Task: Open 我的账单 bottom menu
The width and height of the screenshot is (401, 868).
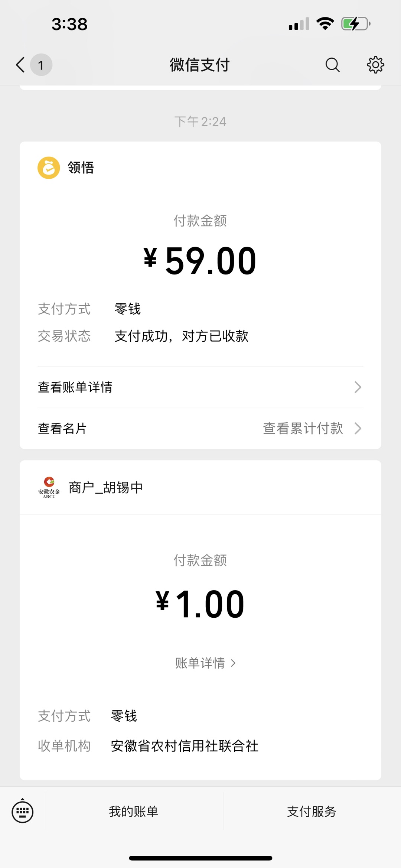Action: coord(134,812)
